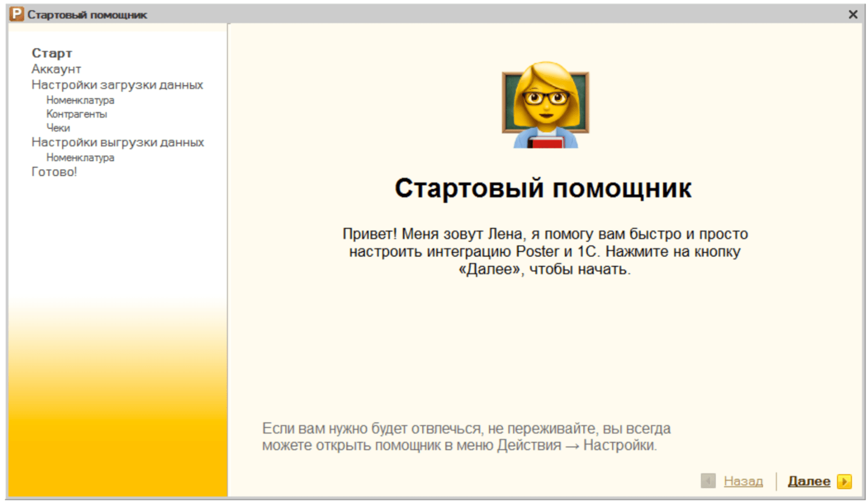Click the Стартовый помощник heading
This screenshot has height=504, width=868.
click(543, 188)
